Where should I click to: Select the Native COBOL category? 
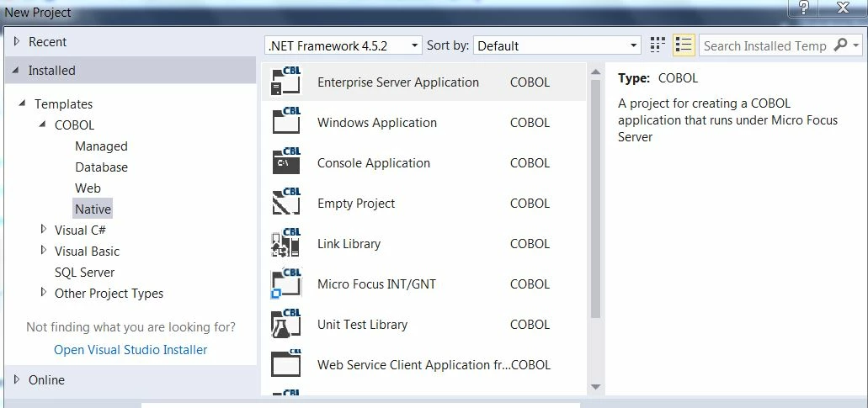[93, 209]
